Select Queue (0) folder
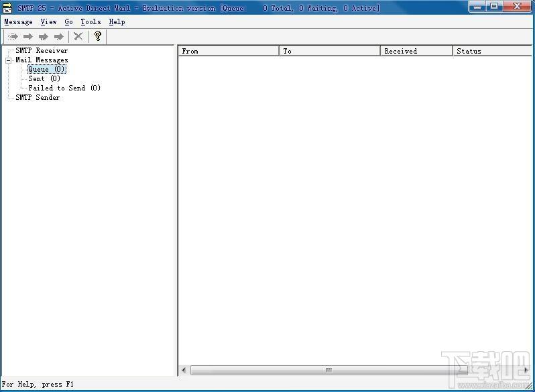The image size is (535, 392). click(x=47, y=69)
